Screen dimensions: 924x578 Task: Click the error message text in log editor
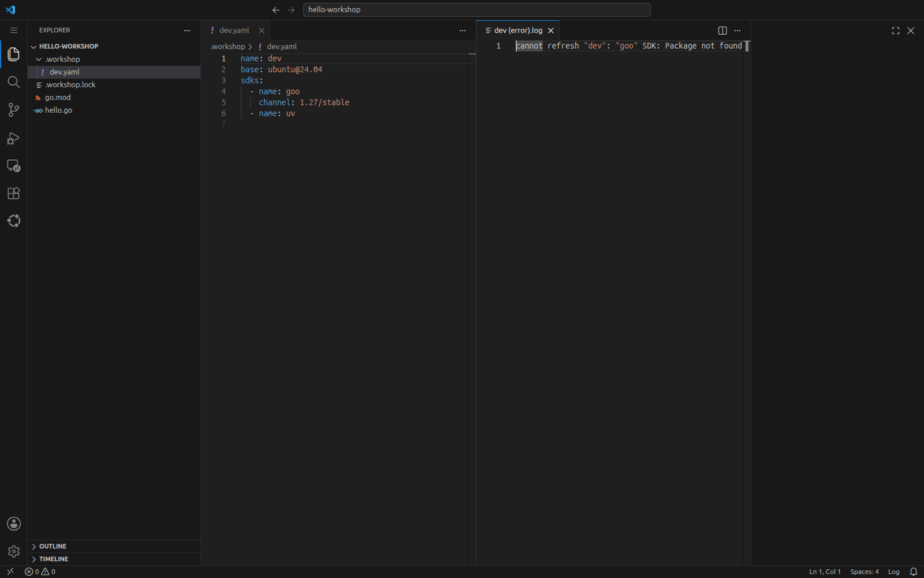629,46
